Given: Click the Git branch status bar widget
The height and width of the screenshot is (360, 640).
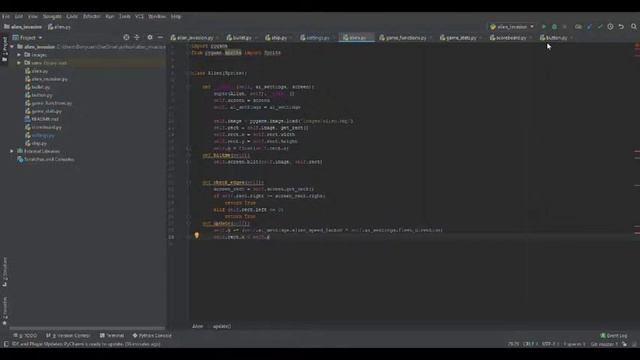Looking at the screenshot, I should click(x=604, y=344).
